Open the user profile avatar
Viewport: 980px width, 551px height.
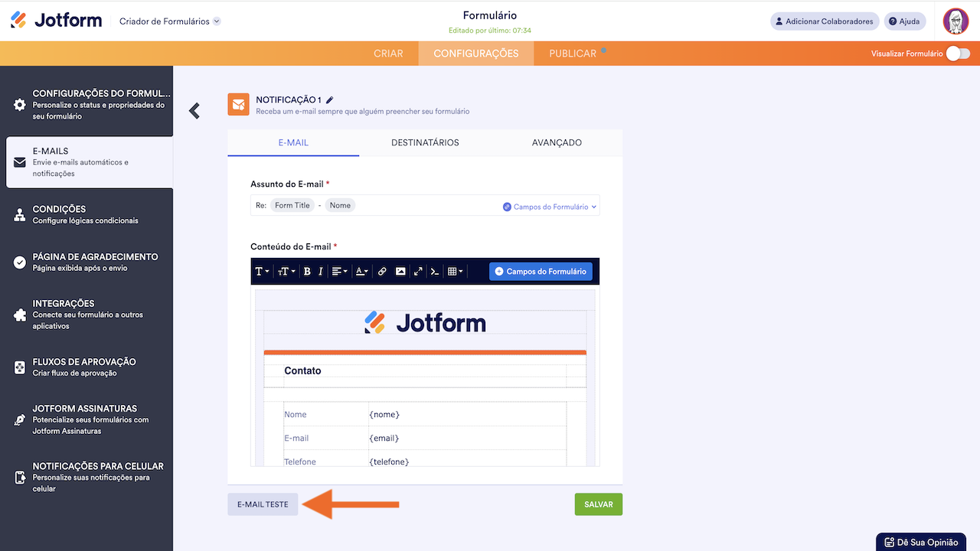tap(955, 21)
